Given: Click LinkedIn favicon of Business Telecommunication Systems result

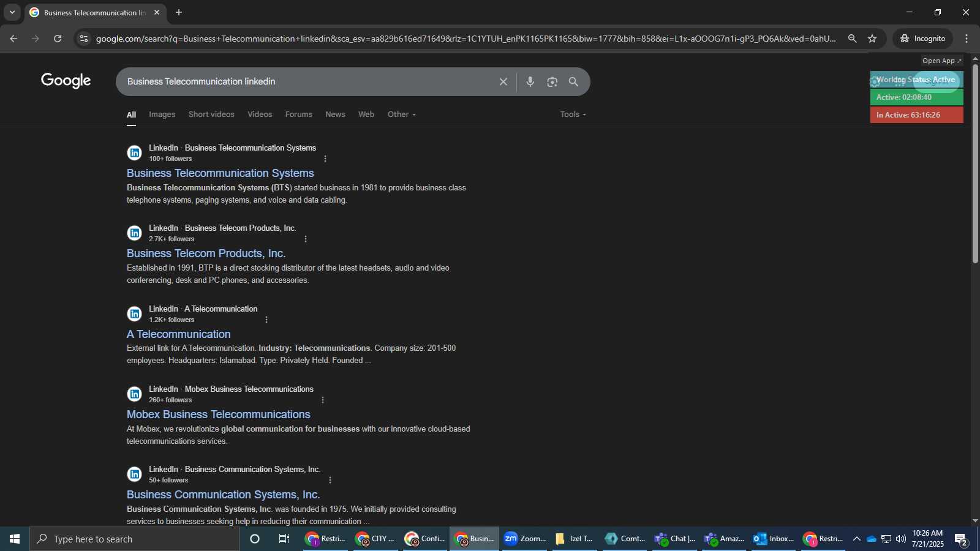Looking at the screenshot, I should pos(134,153).
